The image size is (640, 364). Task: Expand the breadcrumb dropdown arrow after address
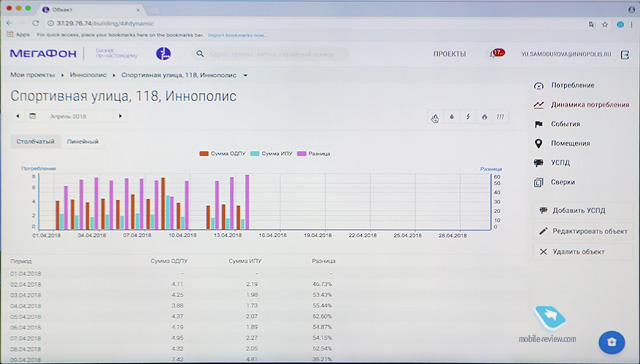click(245, 75)
